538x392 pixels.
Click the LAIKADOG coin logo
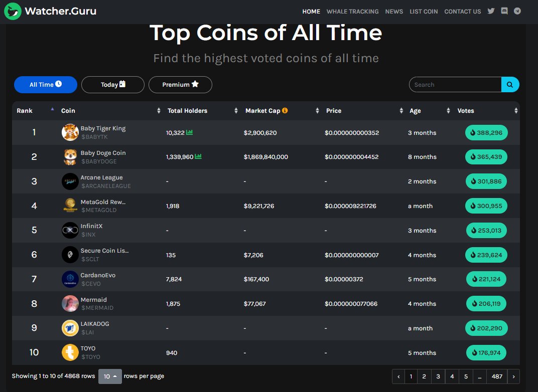(70, 328)
